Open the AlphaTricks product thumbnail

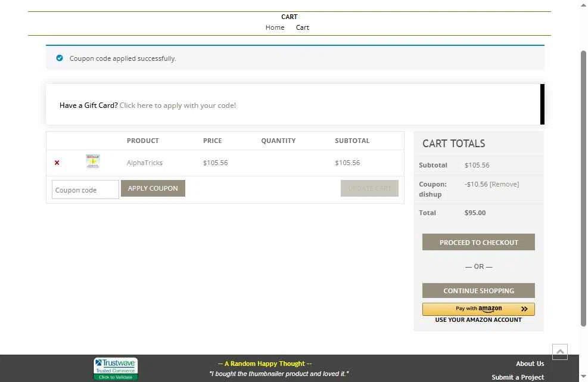pos(92,161)
